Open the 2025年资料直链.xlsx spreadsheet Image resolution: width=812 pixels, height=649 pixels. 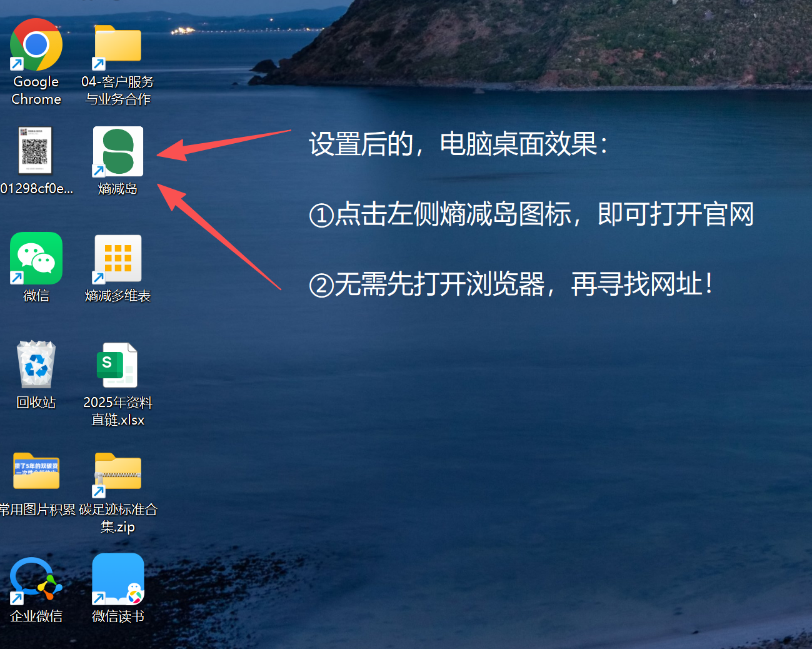point(118,365)
